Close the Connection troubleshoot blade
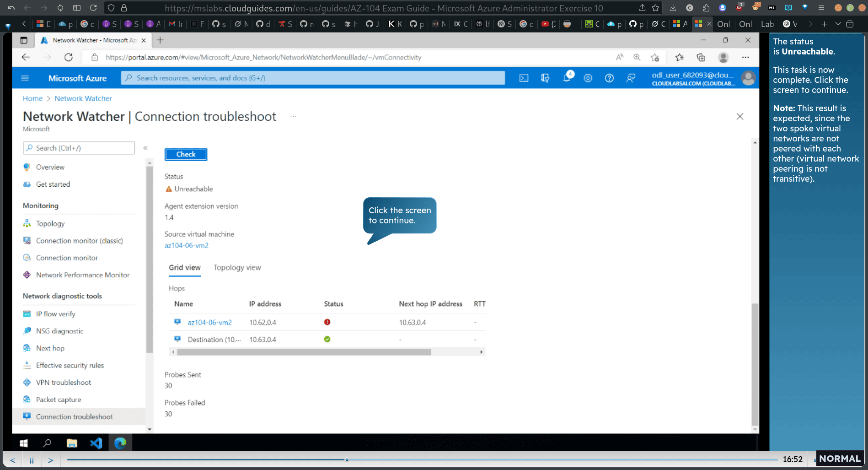This screenshot has height=470, width=868. (x=740, y=117)
